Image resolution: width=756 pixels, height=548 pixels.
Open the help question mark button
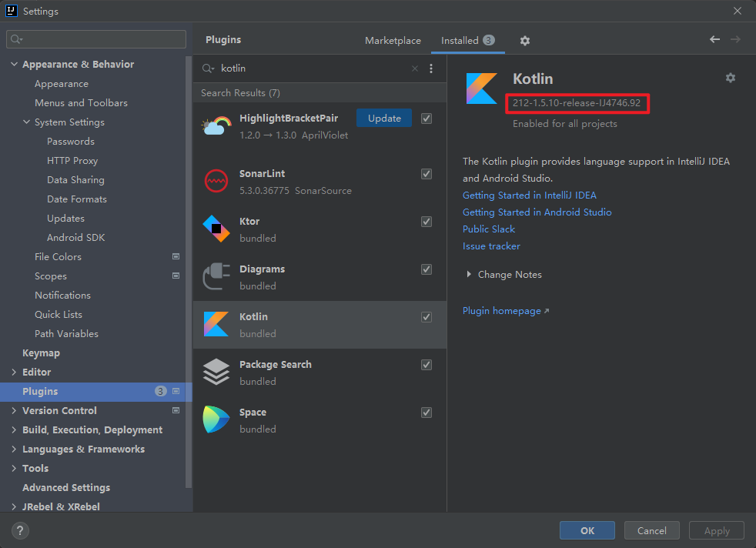[20, 530]
